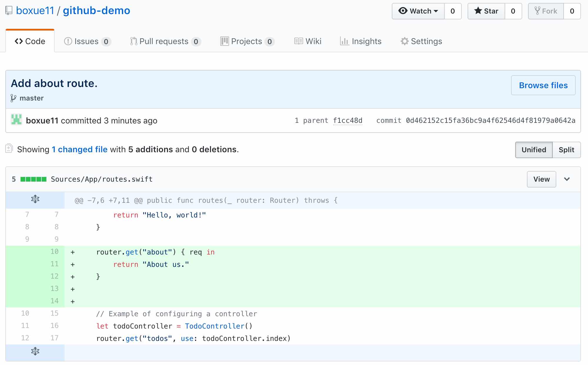Collapse the routes.swift diff with chevron
Image resolution: width=588 pixels, height=365 pixels.
click(567, 179)
